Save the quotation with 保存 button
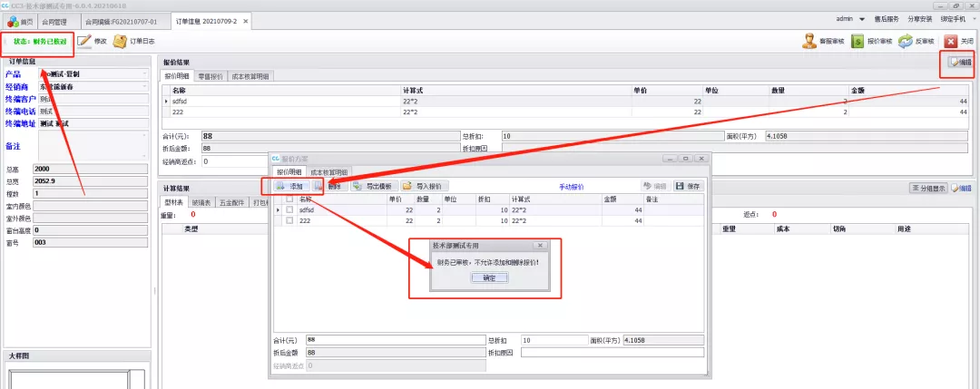The image size is (980, 389). (687, 186)
